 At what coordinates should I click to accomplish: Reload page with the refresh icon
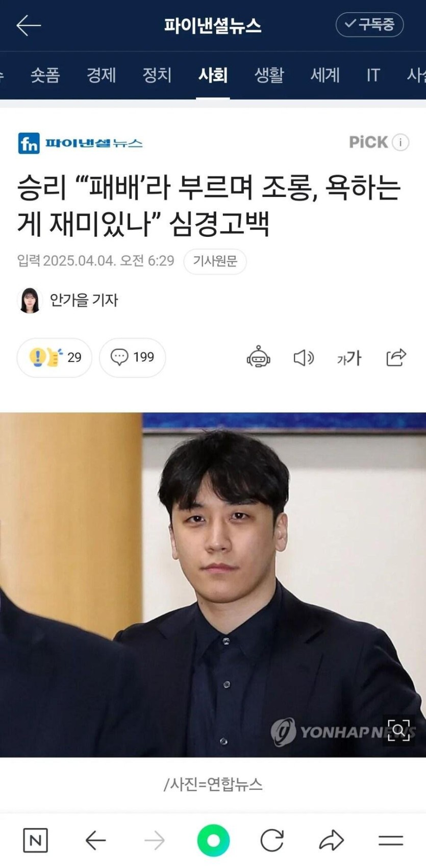(x=272, y=840)
